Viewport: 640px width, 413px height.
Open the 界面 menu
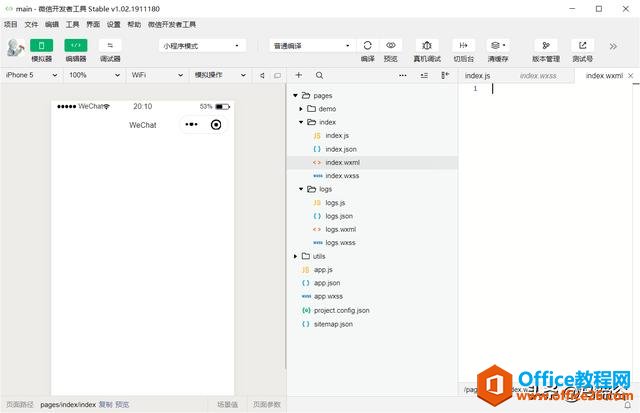[93, 24]
